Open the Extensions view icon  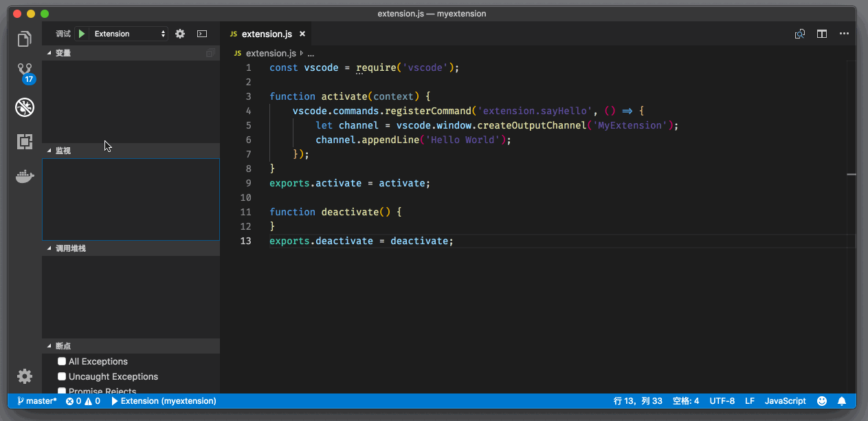coord(25,142)
